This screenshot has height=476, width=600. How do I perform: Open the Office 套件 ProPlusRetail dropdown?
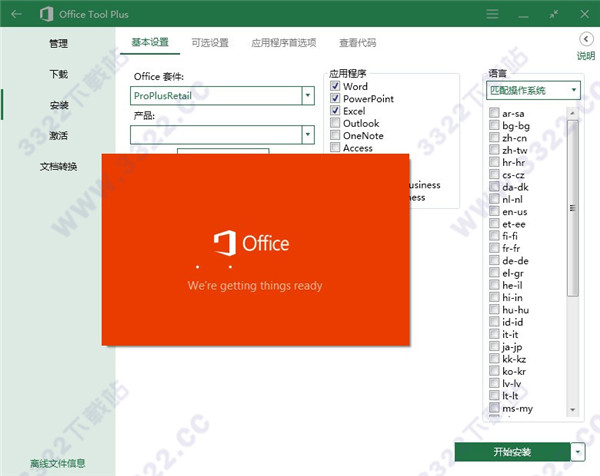(222, 96)
